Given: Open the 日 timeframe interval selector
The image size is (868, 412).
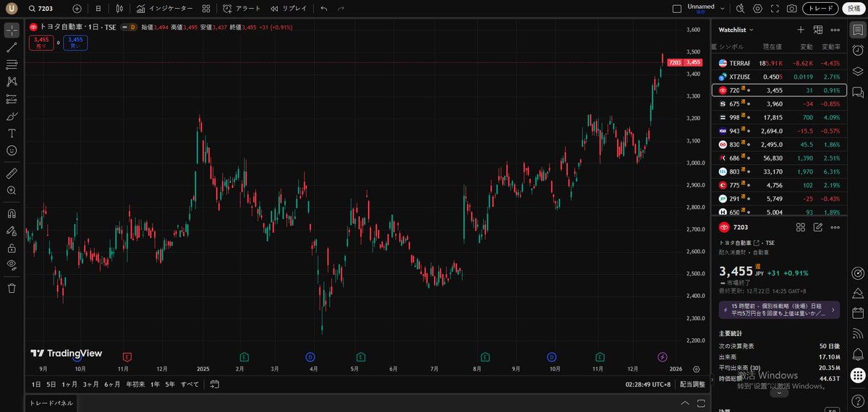Looking at the screenshot, I should point(98,9).
